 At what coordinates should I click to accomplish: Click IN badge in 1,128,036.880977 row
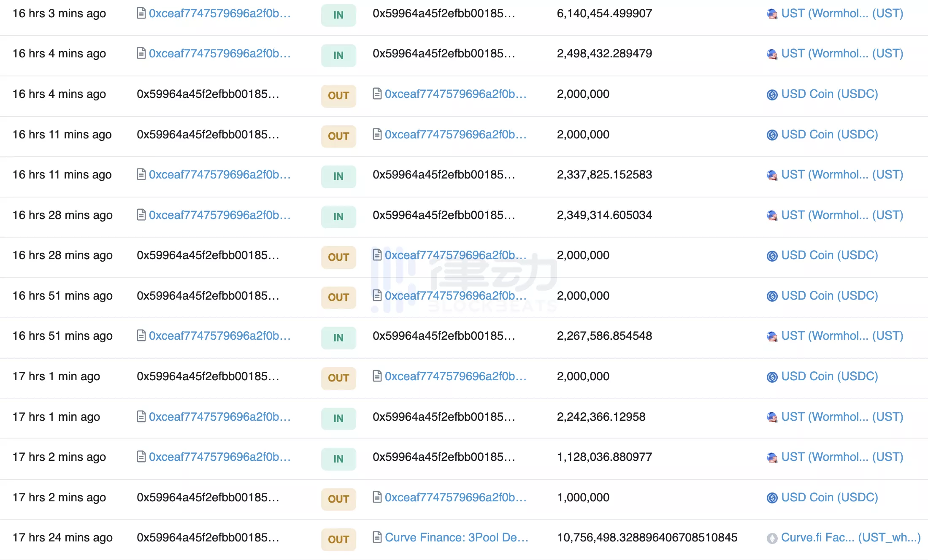338,459
